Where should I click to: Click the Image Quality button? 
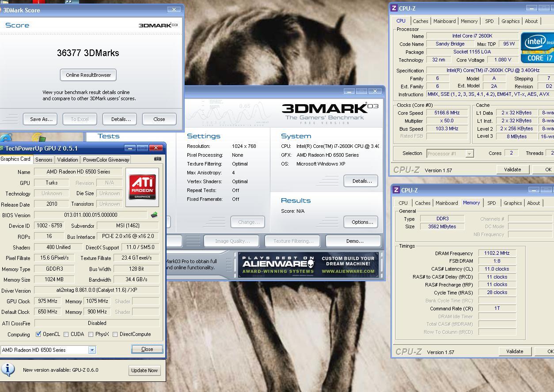(232, 241)
